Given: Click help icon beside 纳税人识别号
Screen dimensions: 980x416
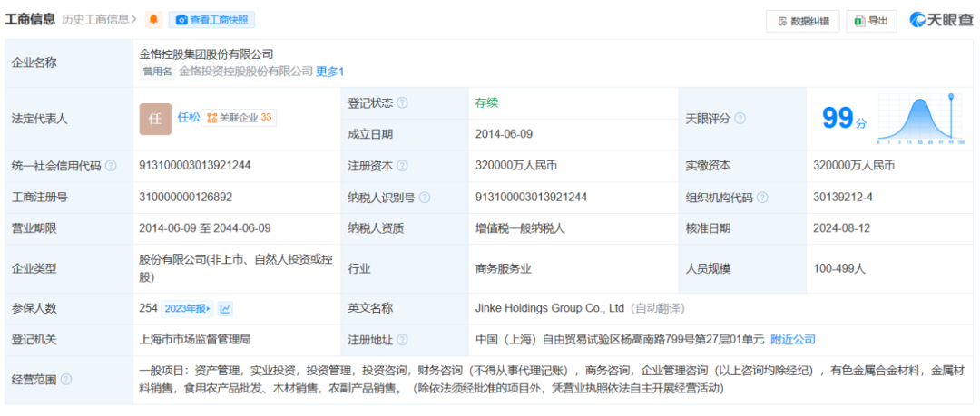Looking at the screenshot, I should click(x=425, y=198).
